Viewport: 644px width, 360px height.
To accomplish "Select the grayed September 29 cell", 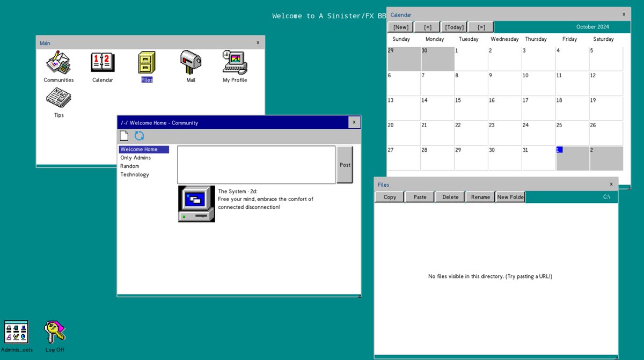I will (x=404, y=58).
